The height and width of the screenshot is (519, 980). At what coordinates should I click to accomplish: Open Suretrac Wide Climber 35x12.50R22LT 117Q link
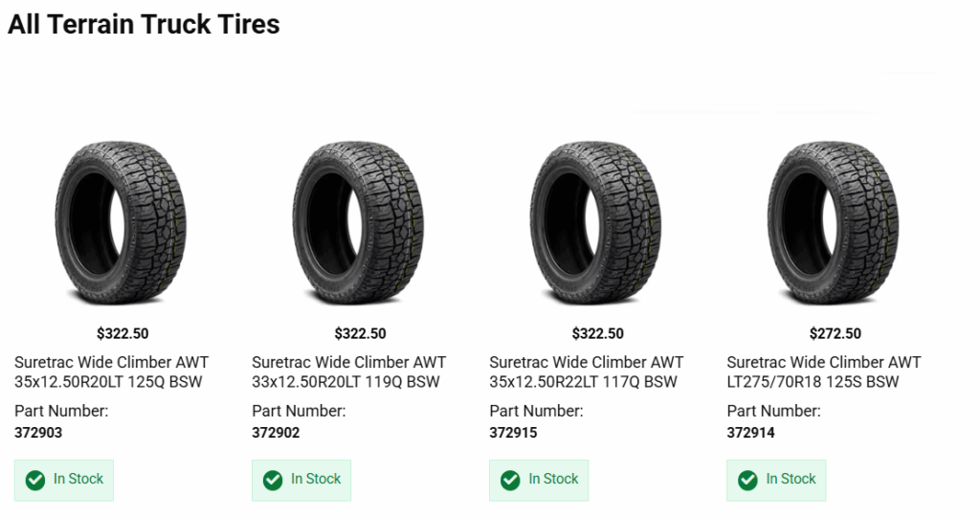pyautogui.click(x=586, y=372)
